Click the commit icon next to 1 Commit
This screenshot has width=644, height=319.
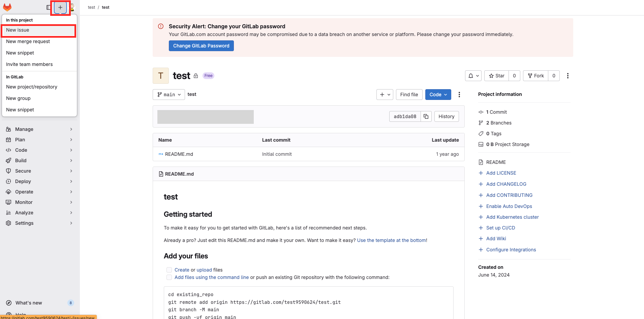tap(481, 112)
